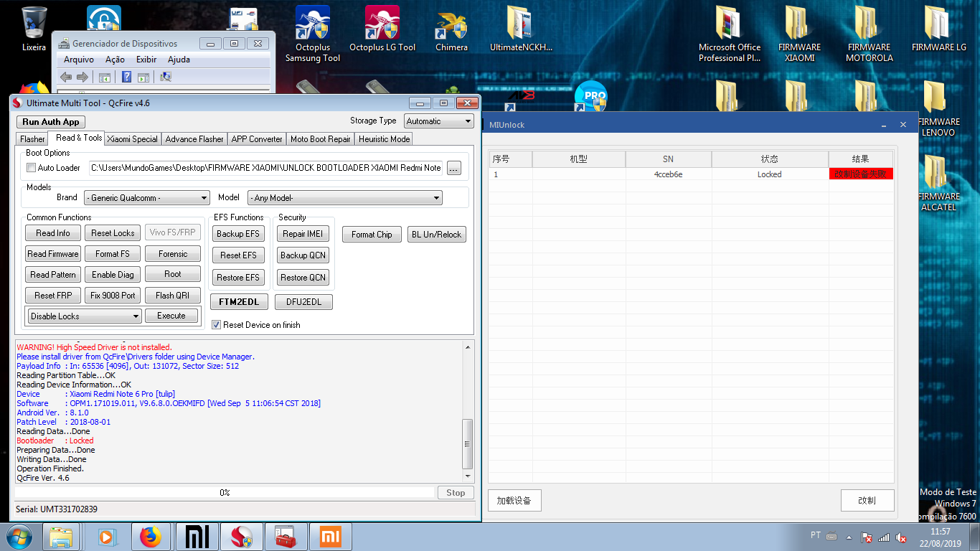Switch to the Flasher tab
The height and width of the screenshot is (551, 980).
[32, 139]
